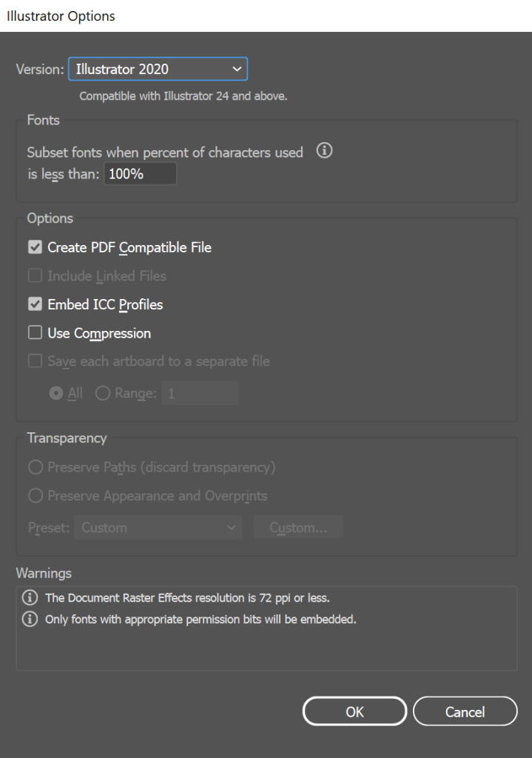Choose Preserve Appearance and Overprints option
This screenshot has width=532, height=758.
[36, 496]
